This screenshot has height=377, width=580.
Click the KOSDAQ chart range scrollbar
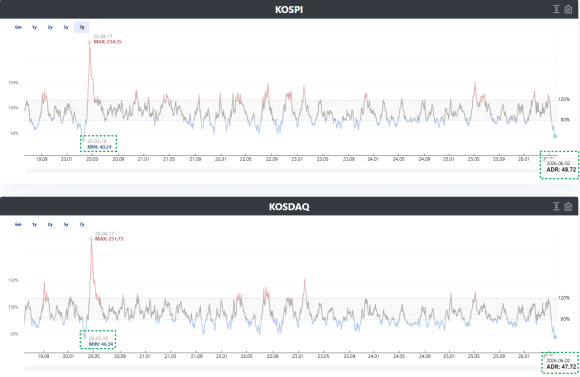[x=283, y=368]
